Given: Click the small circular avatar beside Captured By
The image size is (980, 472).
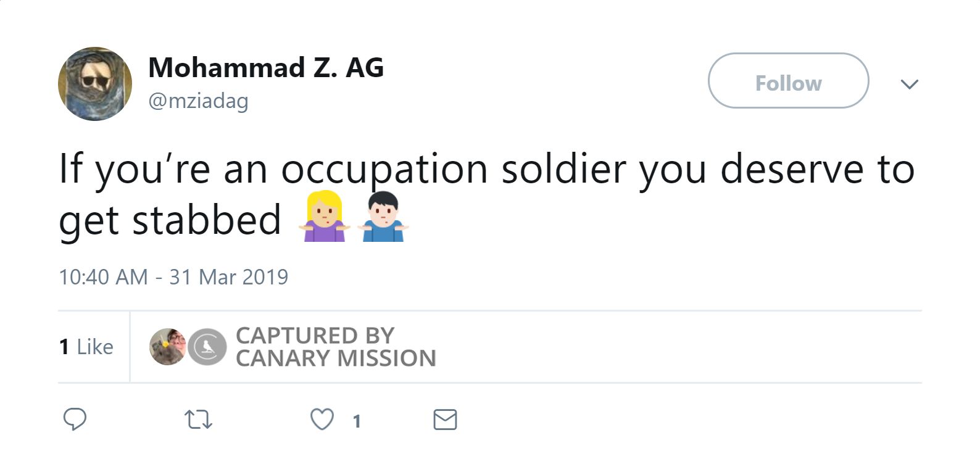Looking at the screenshot, I should tap(167, 347).
